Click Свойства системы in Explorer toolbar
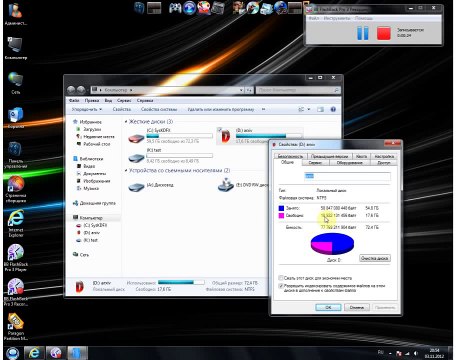456x360 pixels. click(x=159, y=109)
